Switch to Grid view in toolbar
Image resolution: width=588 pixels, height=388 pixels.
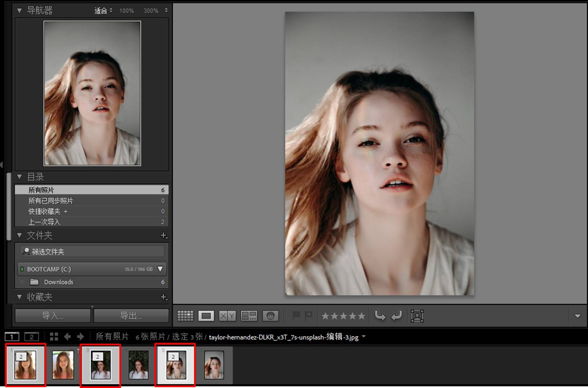tap(185, 316)
